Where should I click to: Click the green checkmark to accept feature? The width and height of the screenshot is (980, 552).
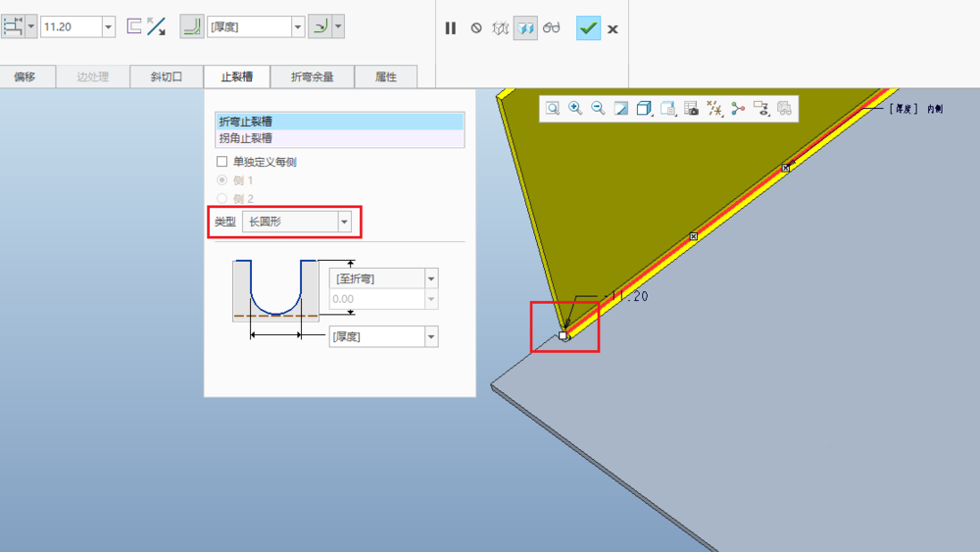588,28
